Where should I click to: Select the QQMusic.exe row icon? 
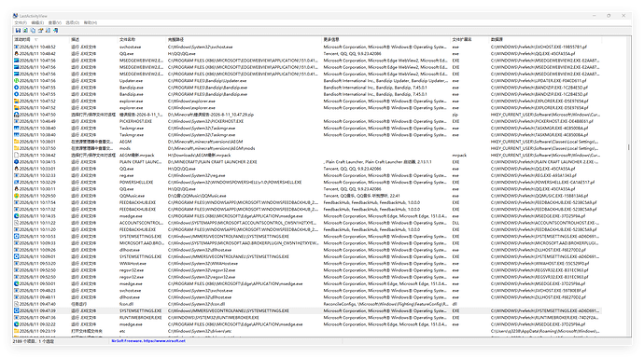click(17, 196)
